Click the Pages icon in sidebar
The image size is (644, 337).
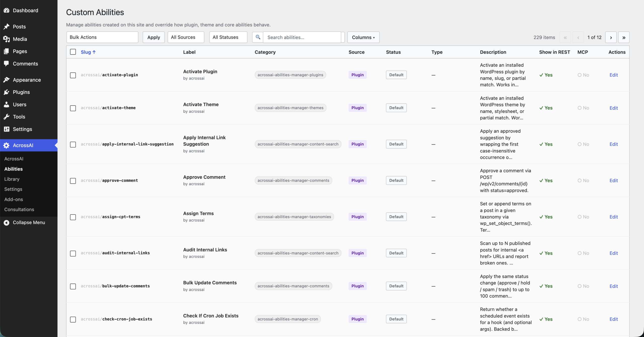click(x=7, y=51)
